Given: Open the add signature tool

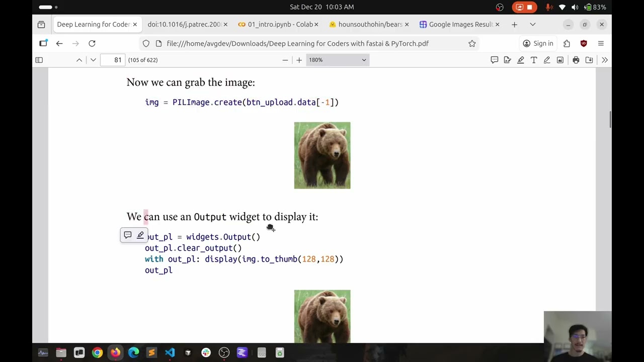Looking at the screenshot, I should (508, 60).
